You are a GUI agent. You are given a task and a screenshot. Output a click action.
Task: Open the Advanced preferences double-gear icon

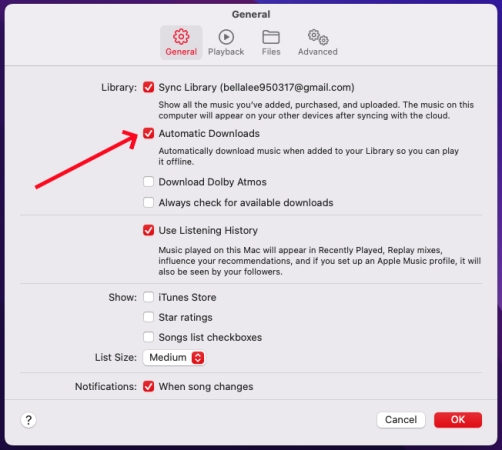click(318, 37)
